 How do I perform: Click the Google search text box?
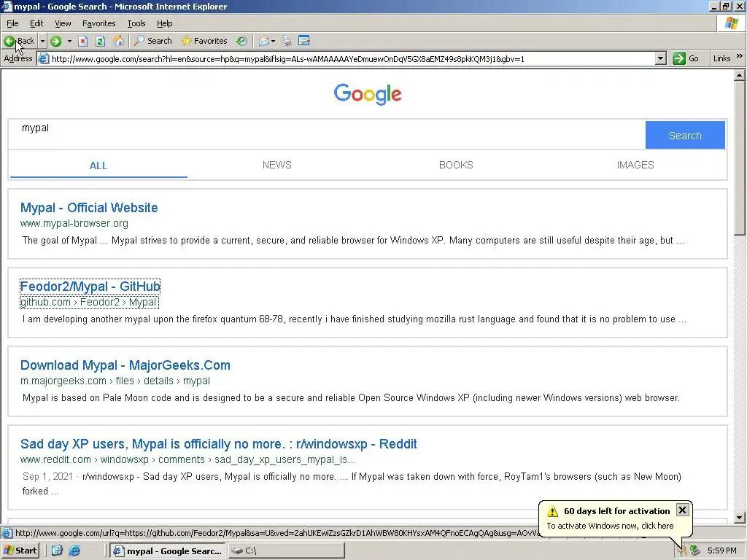(x=327, y=135)
